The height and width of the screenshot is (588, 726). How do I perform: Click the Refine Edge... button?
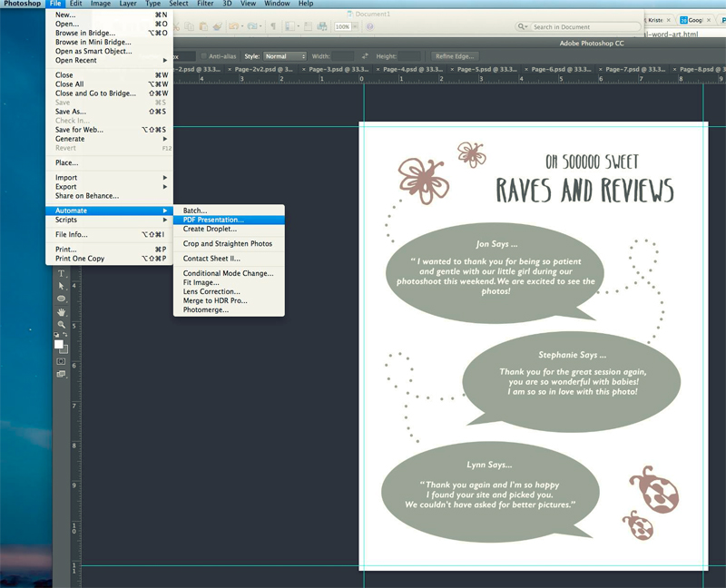[455, 56]
